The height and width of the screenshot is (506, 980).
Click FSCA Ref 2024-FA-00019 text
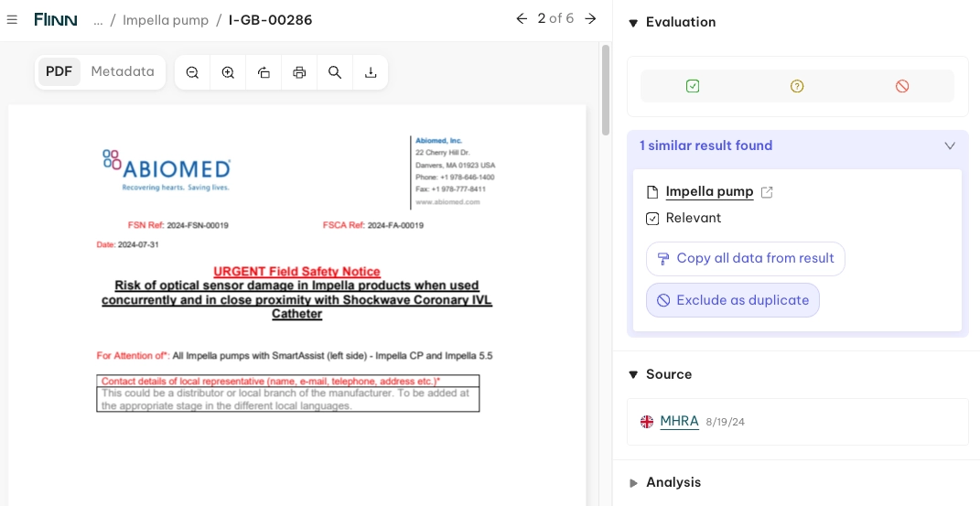[373, 225]
